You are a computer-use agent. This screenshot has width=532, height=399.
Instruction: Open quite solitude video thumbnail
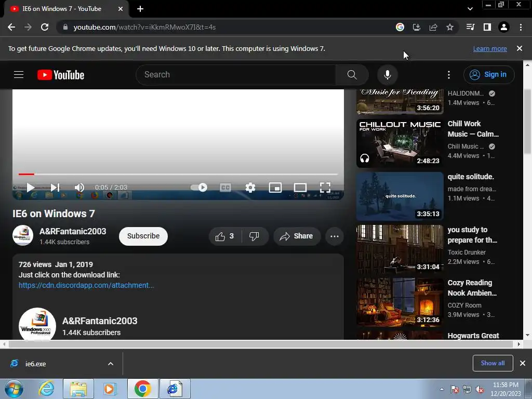click(x=400, y=196)
